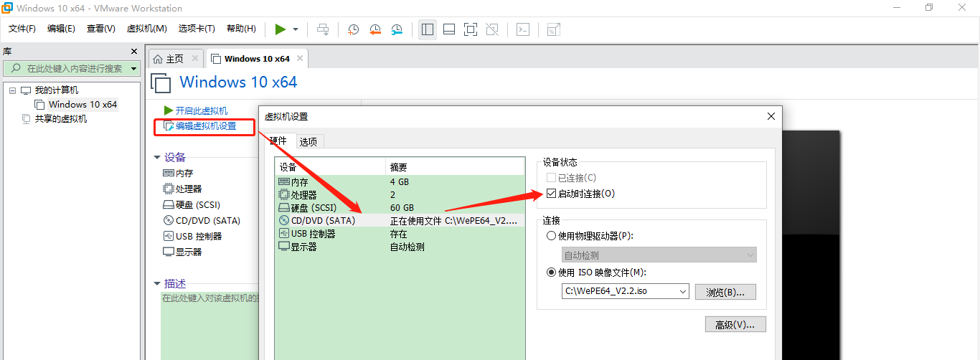The image size is (980, 360).
Task: Take a snapshot of this virtual machine
Action: tap(354, 29)
